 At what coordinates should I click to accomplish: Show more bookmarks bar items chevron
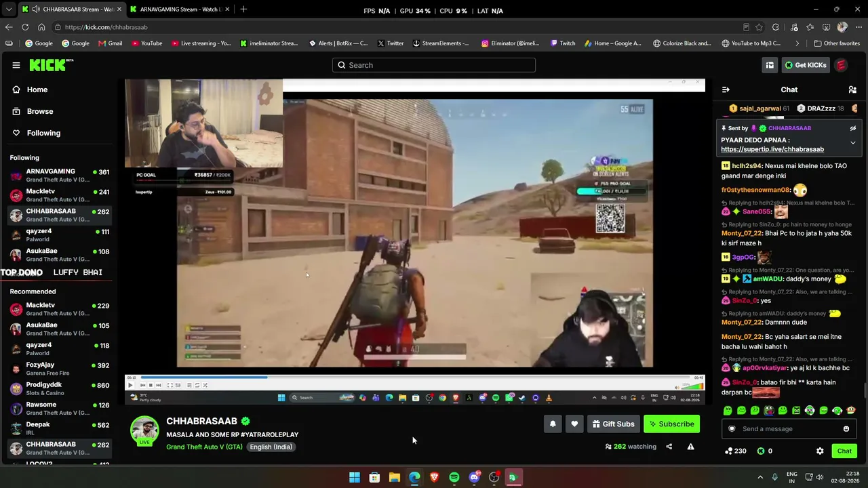click(797, 43)
